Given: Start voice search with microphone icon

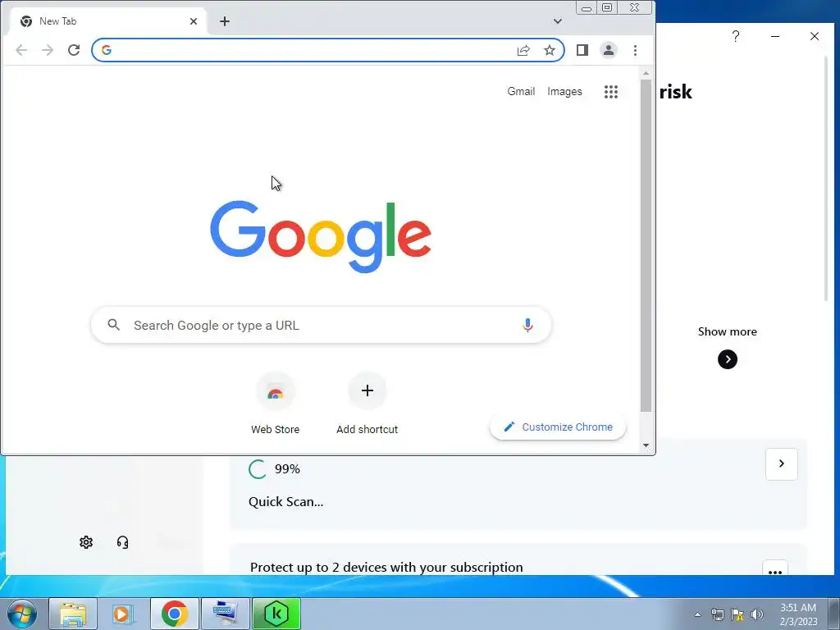Looking at the screenshot, I should [x=527, y=325].
